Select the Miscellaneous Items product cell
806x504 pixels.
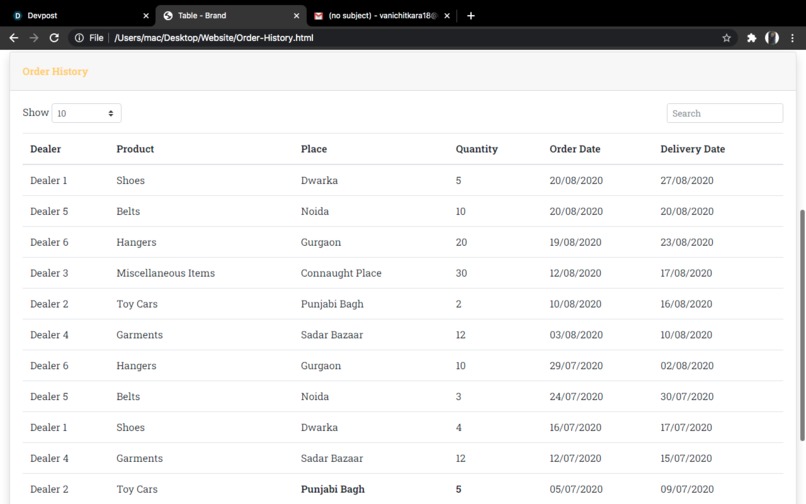pyautogui.click(x=166, y=273)
